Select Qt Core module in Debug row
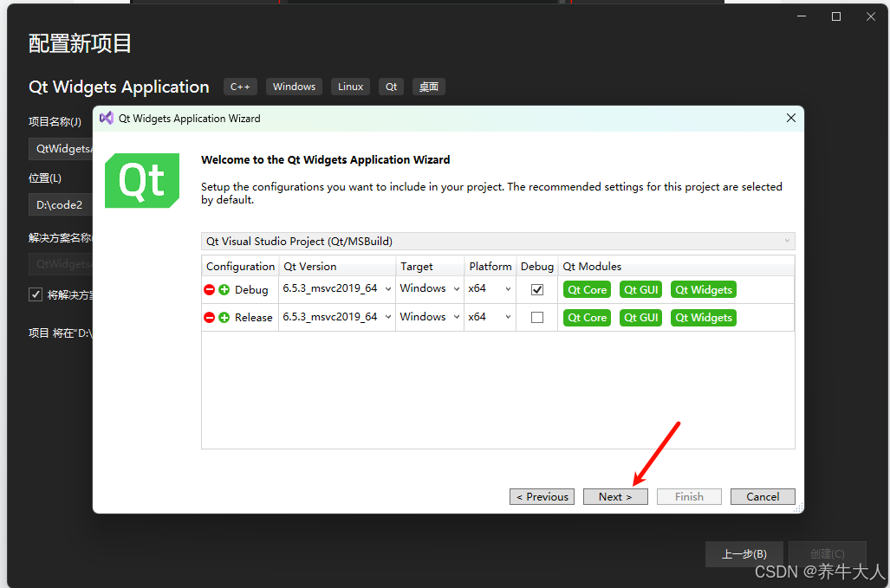Viewport: 890px width, 588px height. [587, 290]
